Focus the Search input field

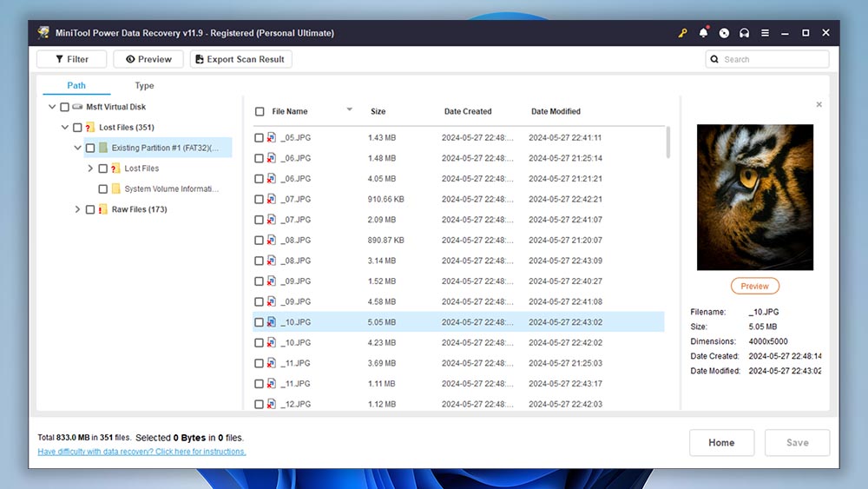coord(767,59)
